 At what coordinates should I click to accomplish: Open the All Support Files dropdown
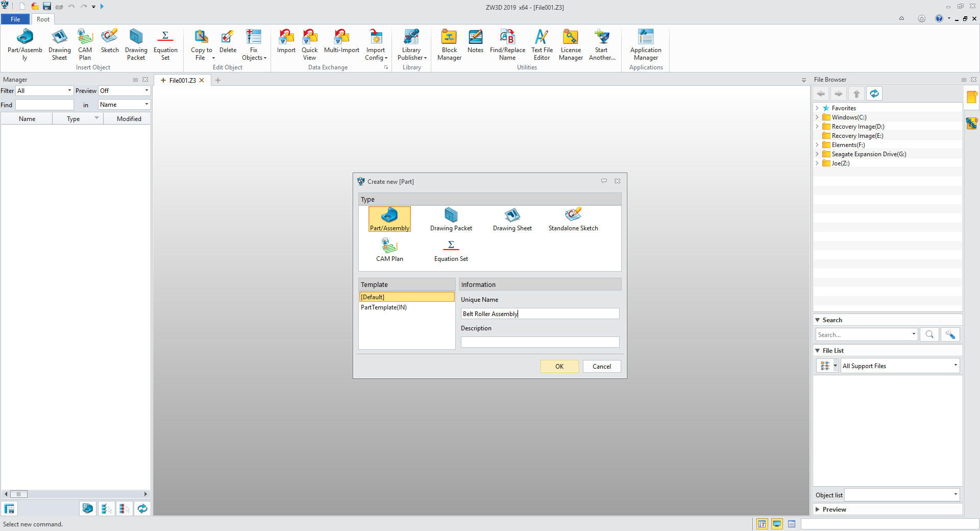point(900,366)
